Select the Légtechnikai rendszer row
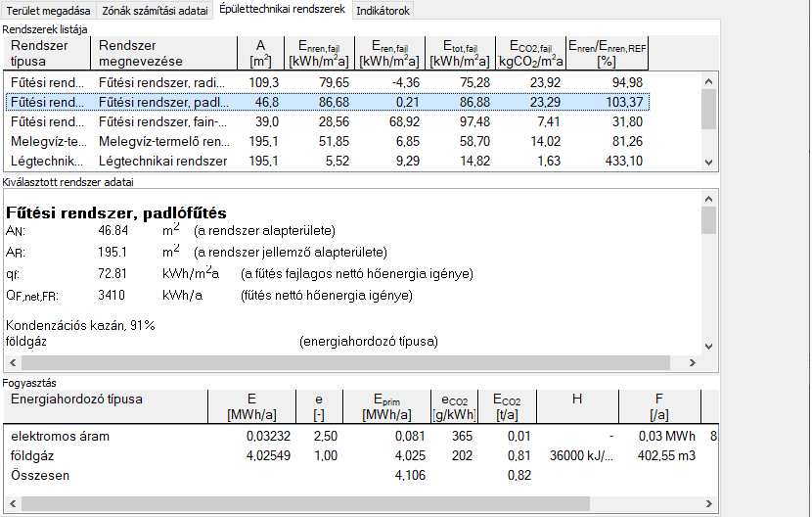812x517 pixels. click(327, 162)
